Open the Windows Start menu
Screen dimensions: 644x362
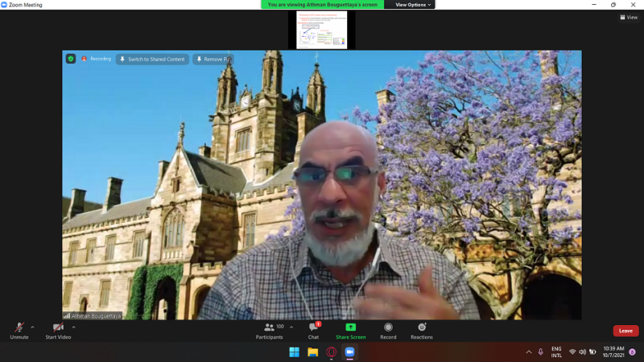[294, 352]
